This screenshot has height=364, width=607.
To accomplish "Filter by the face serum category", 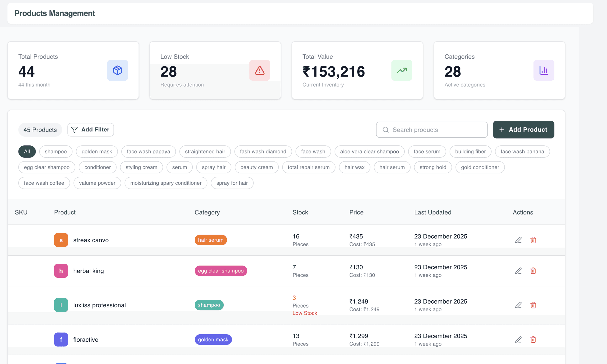I will pyautogui.click(x=427, y=152).
